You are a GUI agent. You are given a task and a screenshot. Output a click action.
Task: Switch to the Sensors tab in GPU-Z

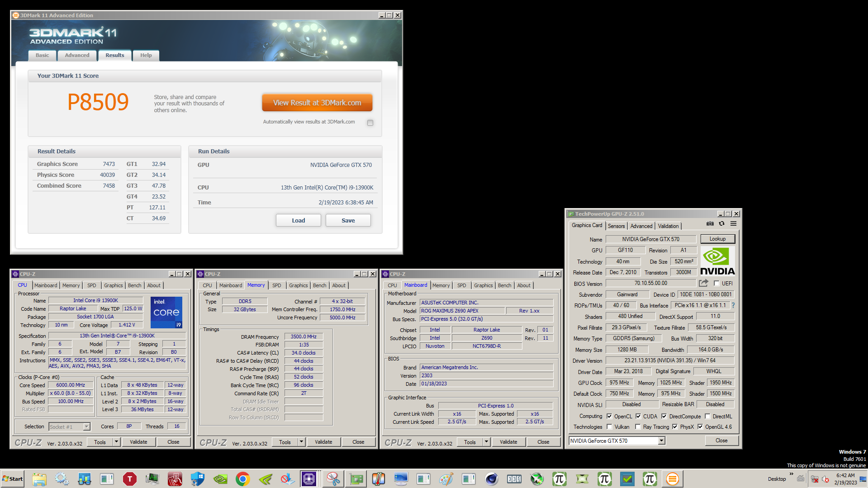(x=616, y=226)
